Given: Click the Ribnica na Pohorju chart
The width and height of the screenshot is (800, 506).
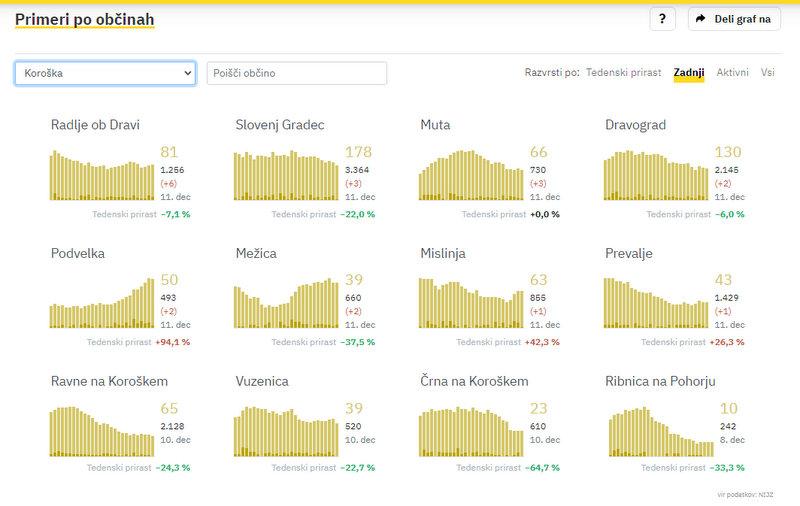Looking at the screenshot, I should tap(656, 432).
